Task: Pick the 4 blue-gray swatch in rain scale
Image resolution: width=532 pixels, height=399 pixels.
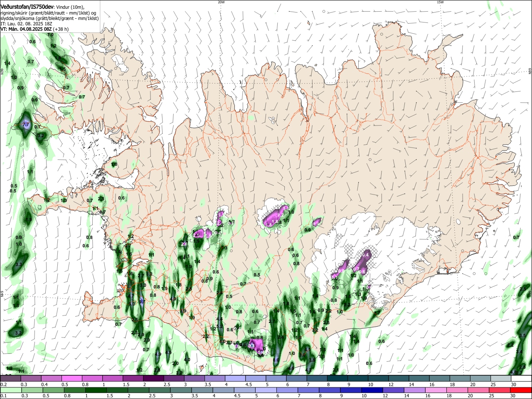Action: coord(223,390)
